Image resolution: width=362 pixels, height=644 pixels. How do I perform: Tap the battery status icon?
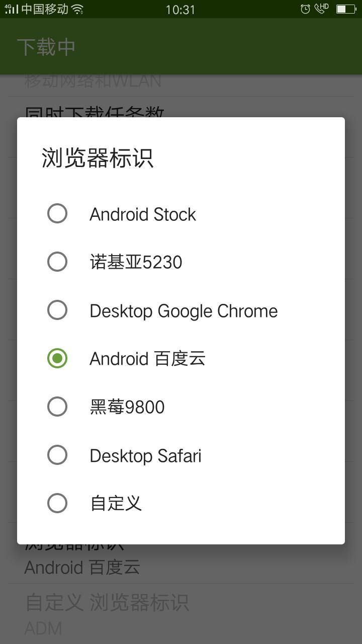click(x=346, y=9)
